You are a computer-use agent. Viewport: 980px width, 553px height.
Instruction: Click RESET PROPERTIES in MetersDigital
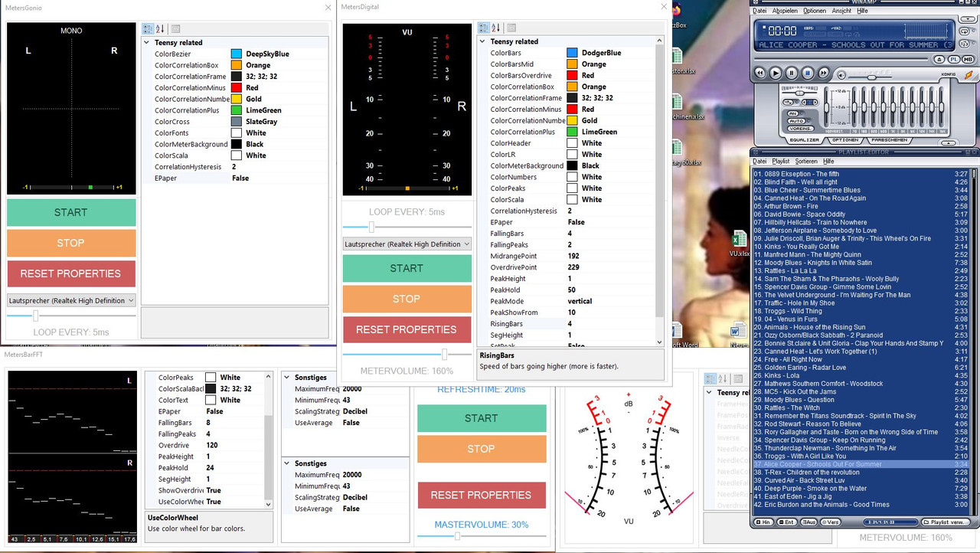point(407,329)
